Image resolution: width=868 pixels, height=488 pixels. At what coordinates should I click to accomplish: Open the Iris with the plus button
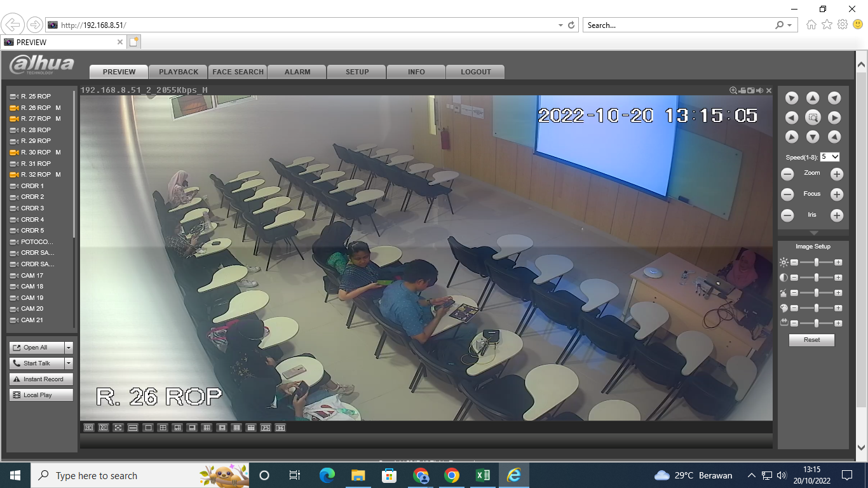pyautogui.click(x=837, y=215)
